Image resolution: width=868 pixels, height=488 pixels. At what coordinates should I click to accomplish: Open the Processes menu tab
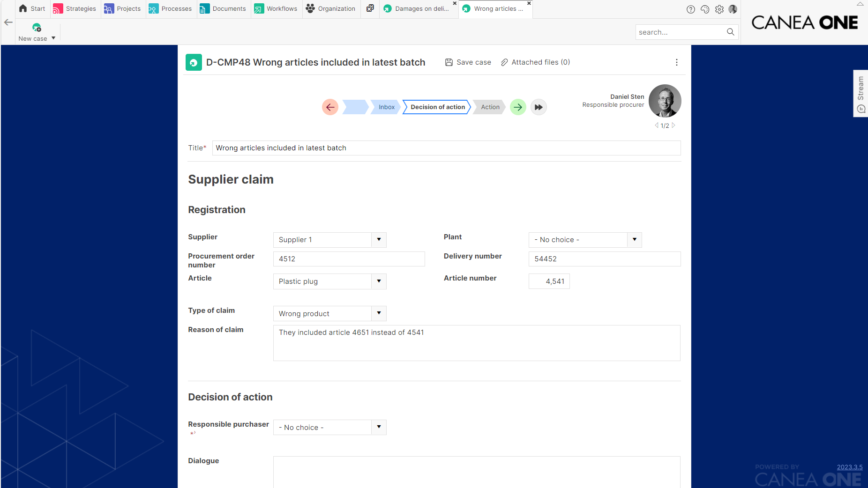pos(170,9)
